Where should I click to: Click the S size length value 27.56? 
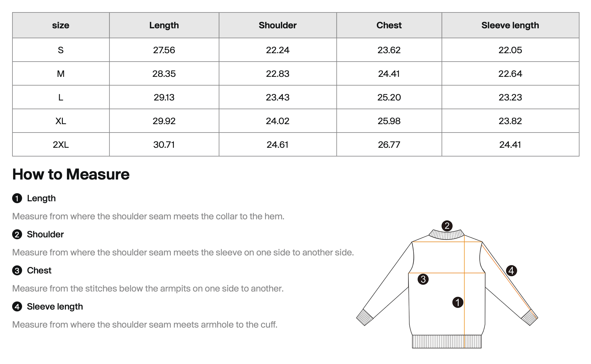click(164, 50)
